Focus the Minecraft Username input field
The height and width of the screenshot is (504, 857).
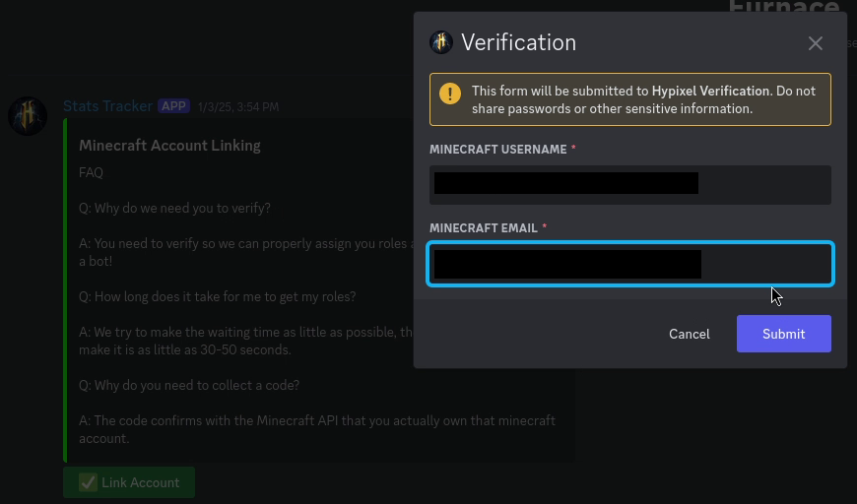point(629,184)
